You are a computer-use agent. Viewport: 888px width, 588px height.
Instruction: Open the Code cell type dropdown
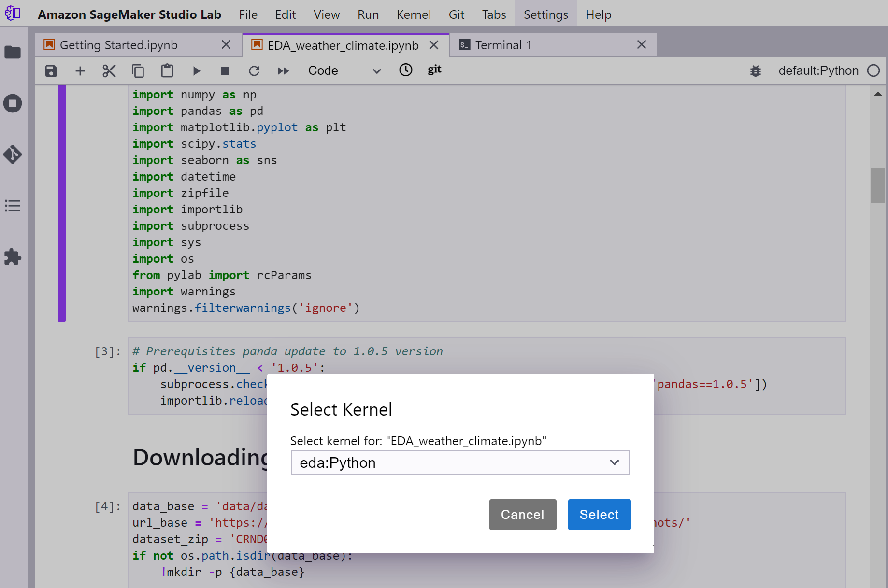click(344, 71)
